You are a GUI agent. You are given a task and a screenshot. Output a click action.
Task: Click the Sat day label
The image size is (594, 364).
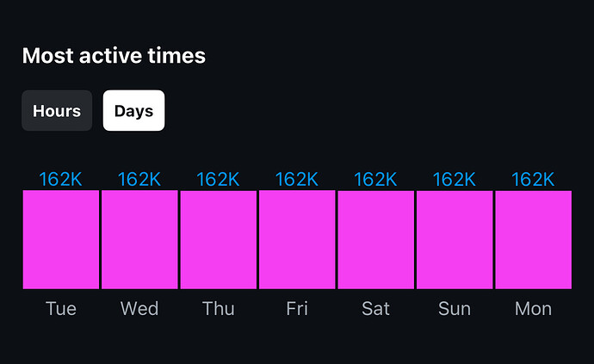[376, 308]
